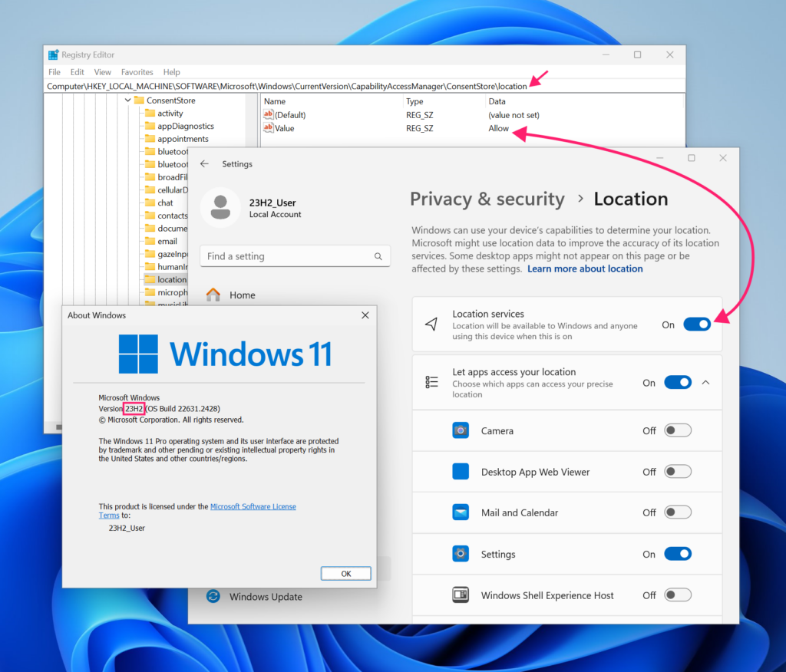Click the Windows Shell Experience Host icon

point(461,595)
